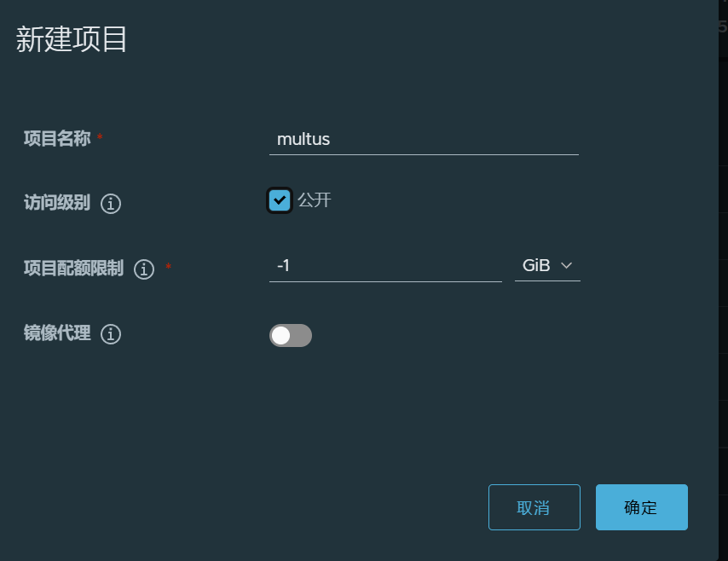Confirm project creation with 确定
This screenshot has height=561, width=728.
tap(642, 507)
